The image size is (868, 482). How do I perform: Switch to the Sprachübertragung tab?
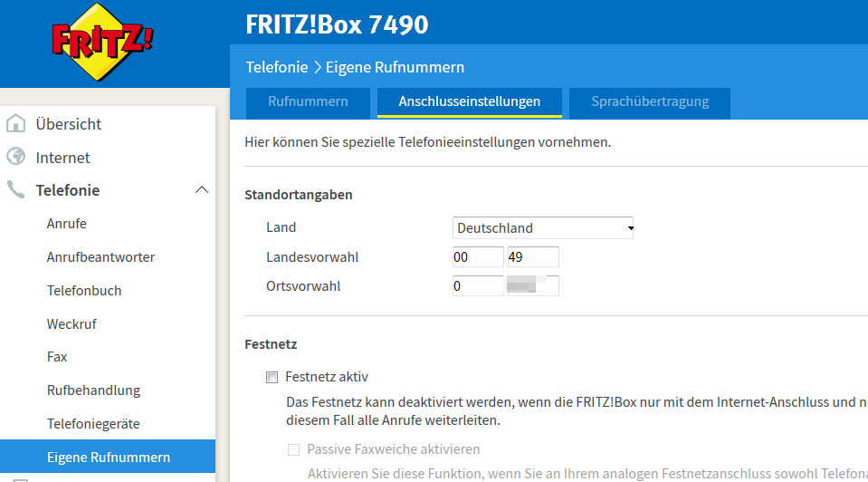point(649,101)
